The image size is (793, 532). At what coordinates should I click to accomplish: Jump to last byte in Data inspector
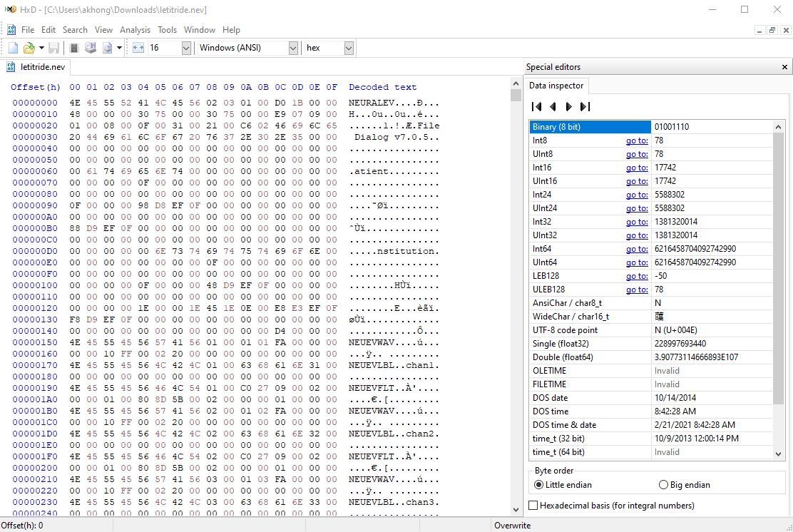point(585,107)
